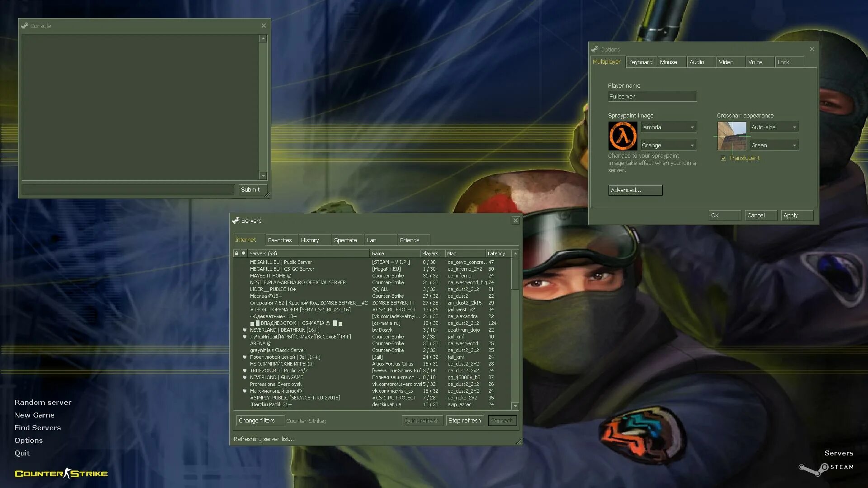Image resolution: width=868 pixels, height=488 pixels.
Task: Select the Friends tab in Servers
Action: coord(413,240)
